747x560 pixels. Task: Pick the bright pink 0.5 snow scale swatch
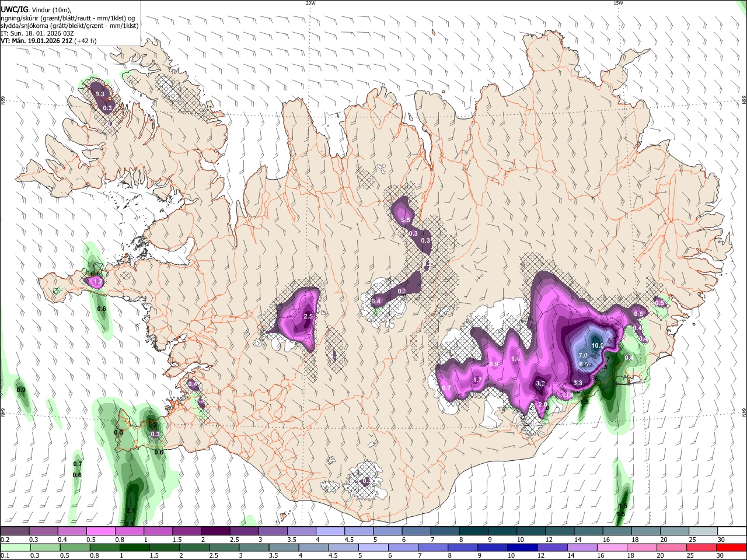[x=100, y=531]
